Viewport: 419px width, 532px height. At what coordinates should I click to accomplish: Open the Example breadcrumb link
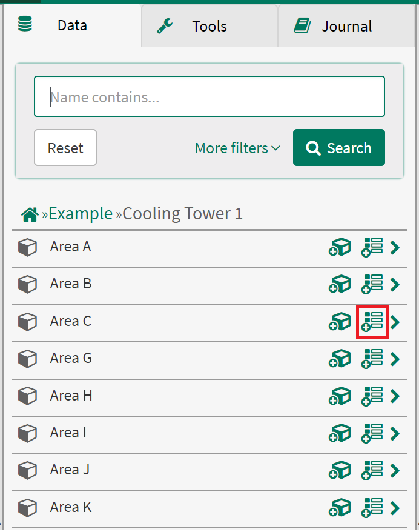point(81,213)
